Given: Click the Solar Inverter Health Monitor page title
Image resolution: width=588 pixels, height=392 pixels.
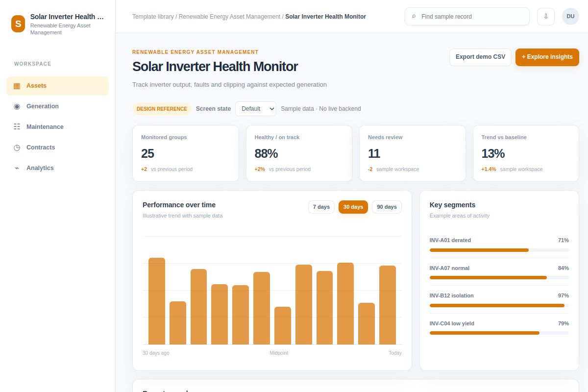Looking at the screenshot, I should (215, 67).
